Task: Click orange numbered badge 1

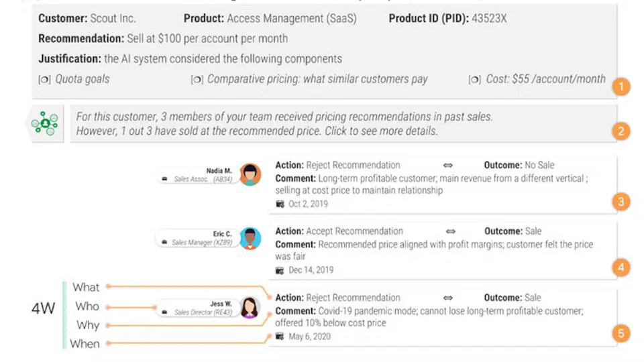Action: pos(622,86)
